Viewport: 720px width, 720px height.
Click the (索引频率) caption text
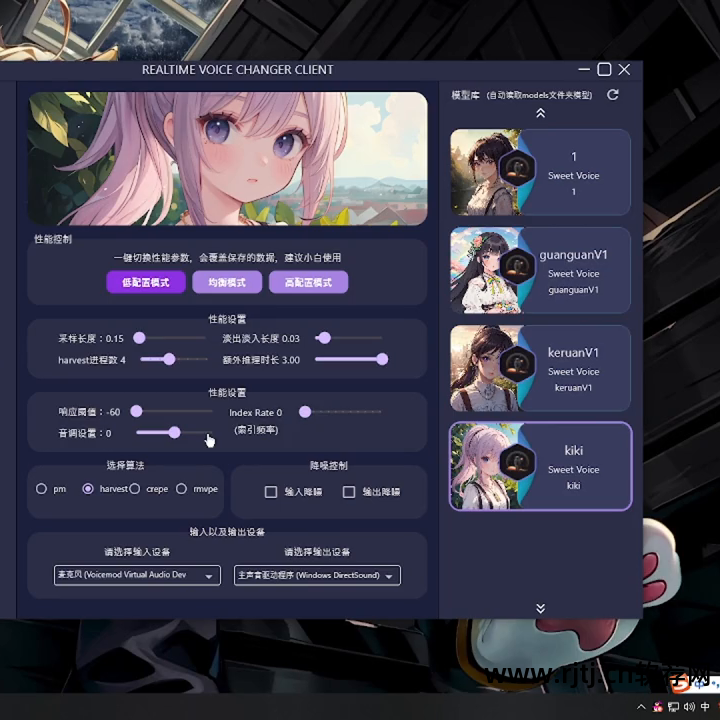[256, 430]
